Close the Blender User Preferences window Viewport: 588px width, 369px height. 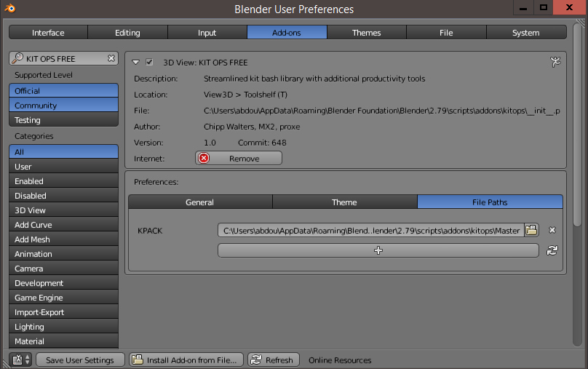[x=569, y=7]
